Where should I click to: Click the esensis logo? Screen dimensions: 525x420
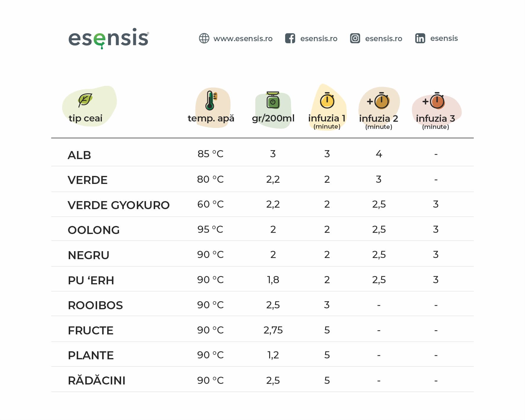109,39
